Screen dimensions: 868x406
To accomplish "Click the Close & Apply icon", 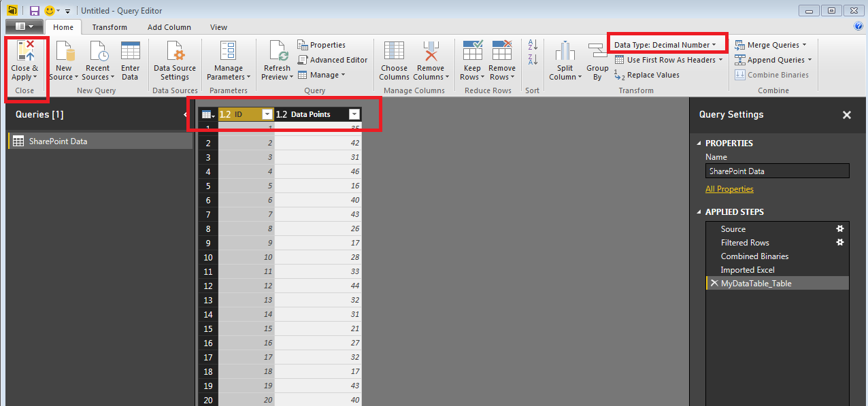I will [25, 52].
